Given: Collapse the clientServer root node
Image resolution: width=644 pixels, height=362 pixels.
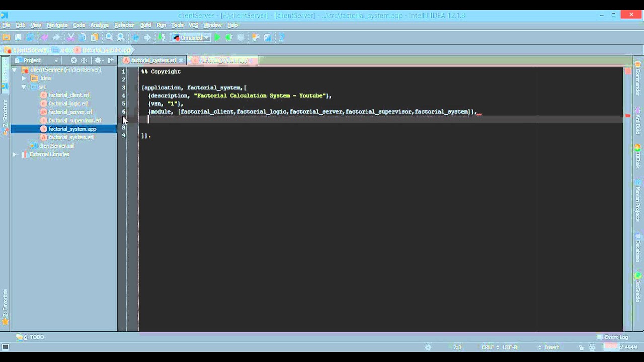Looking at the screenshot, I should point(15,70).
